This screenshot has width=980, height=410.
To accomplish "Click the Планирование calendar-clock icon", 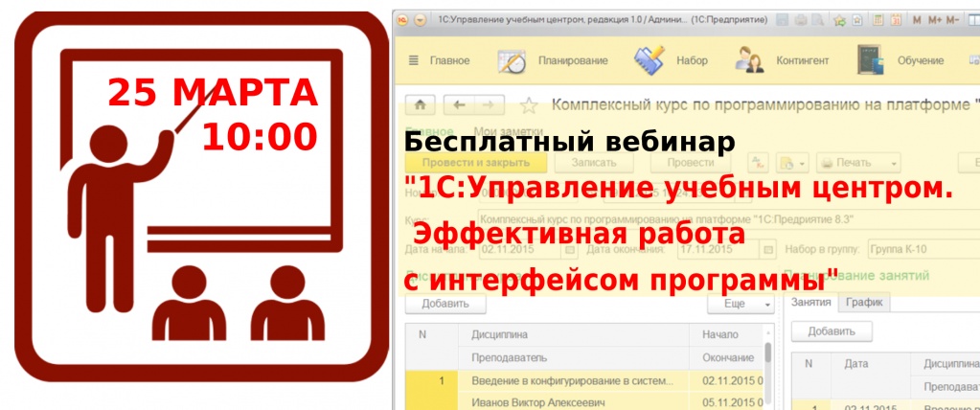I will click(512, 60).
